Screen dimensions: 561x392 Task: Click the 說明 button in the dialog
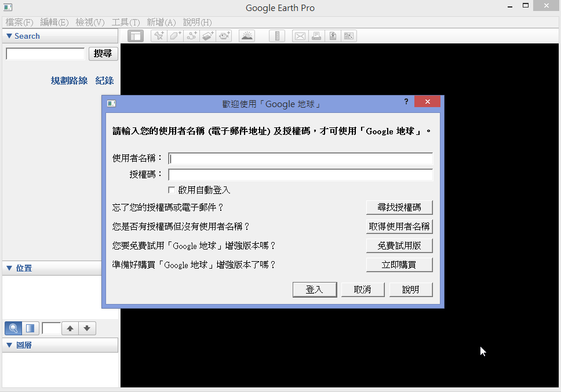411,290
